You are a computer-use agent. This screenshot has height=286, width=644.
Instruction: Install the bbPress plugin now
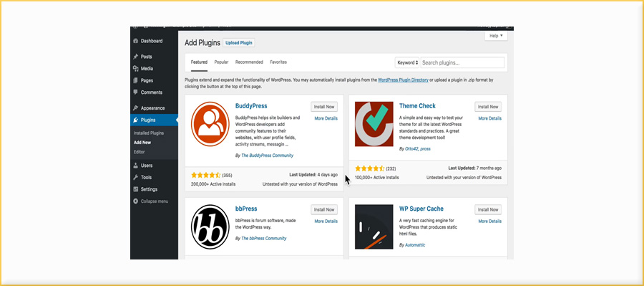[324, 209]
